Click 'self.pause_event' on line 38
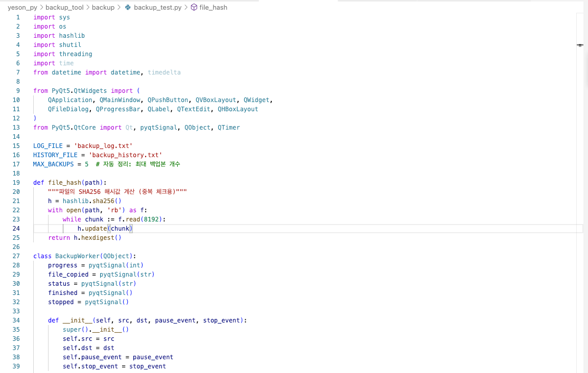 coord(92,357)
